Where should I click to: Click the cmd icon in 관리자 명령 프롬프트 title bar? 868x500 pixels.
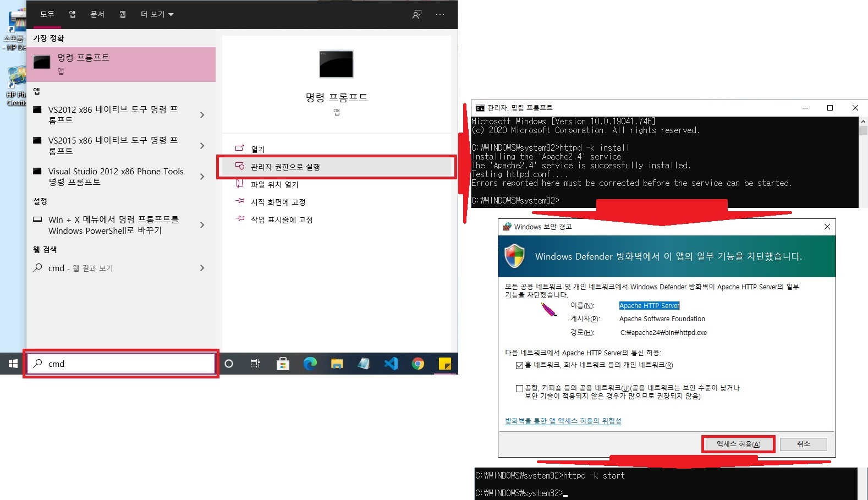coord(480,108)
